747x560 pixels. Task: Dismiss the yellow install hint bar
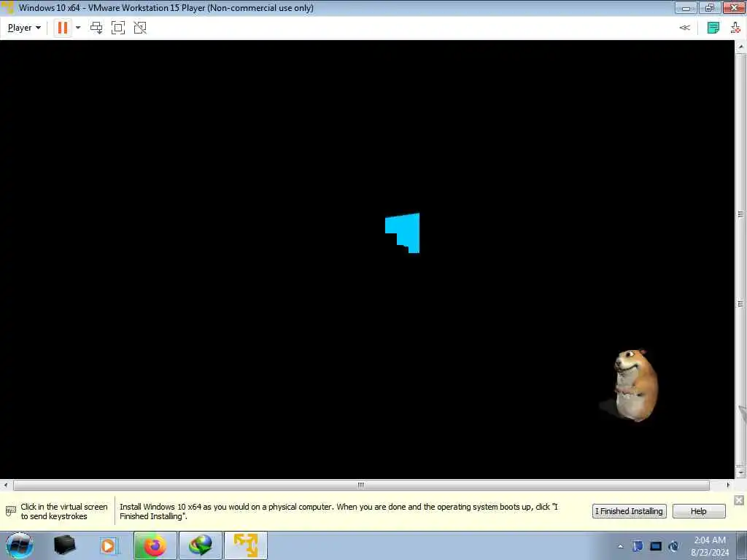tap(739, 500)
